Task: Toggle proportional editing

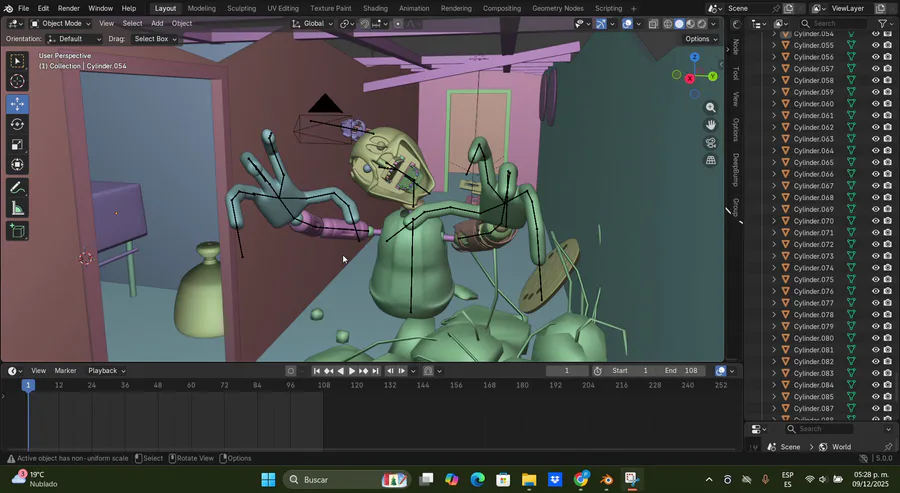Action: [398, 24]
